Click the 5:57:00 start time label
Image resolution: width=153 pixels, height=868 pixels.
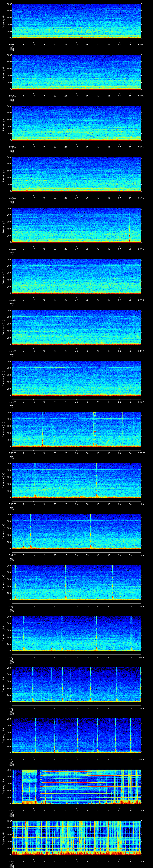pos(12,351)
